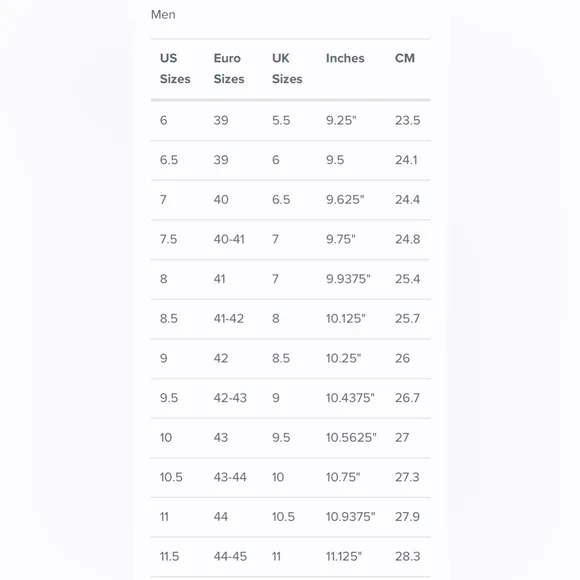Click the CM column header

[x=405, y=58]
